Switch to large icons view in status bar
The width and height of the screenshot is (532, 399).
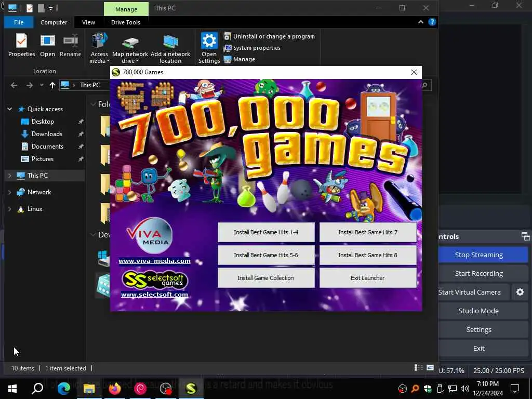pyautogui.click(x=430, y=368)
